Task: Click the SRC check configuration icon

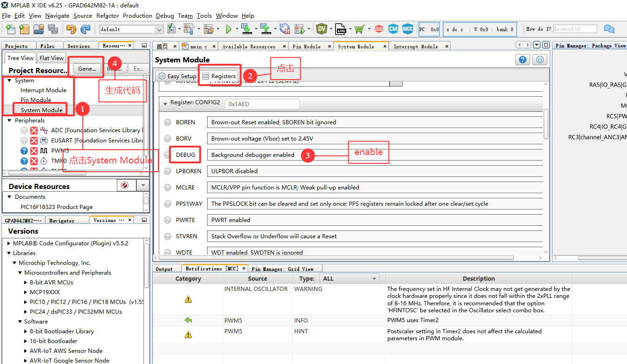Action: (171, 29)
